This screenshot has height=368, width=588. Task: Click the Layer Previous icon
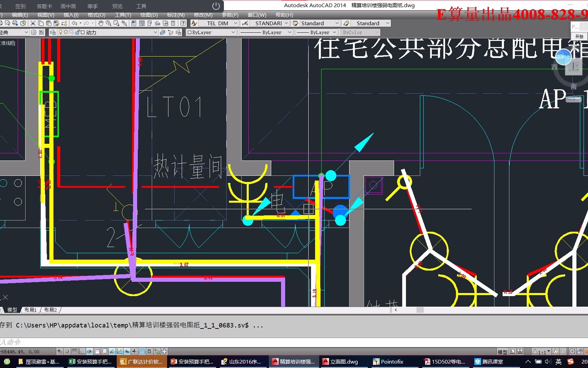(170, 32)
